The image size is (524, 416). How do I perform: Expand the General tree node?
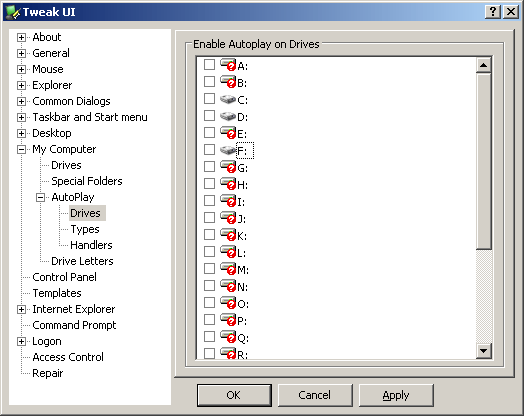(21, 53)
